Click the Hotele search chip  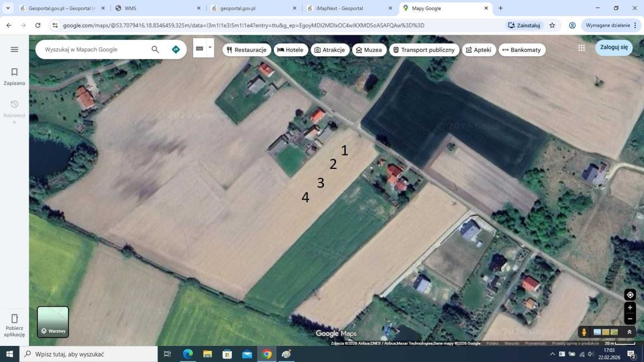click(x=290, y=50)
